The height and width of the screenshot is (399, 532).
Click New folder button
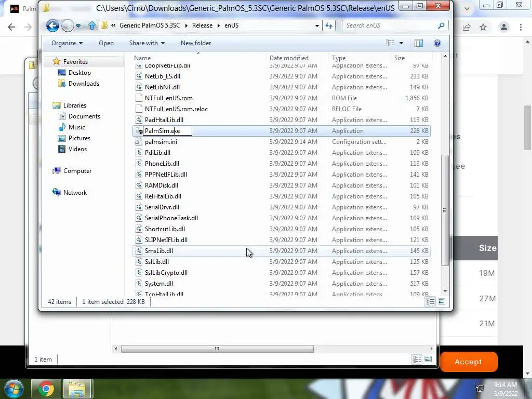tap(196, 43)
